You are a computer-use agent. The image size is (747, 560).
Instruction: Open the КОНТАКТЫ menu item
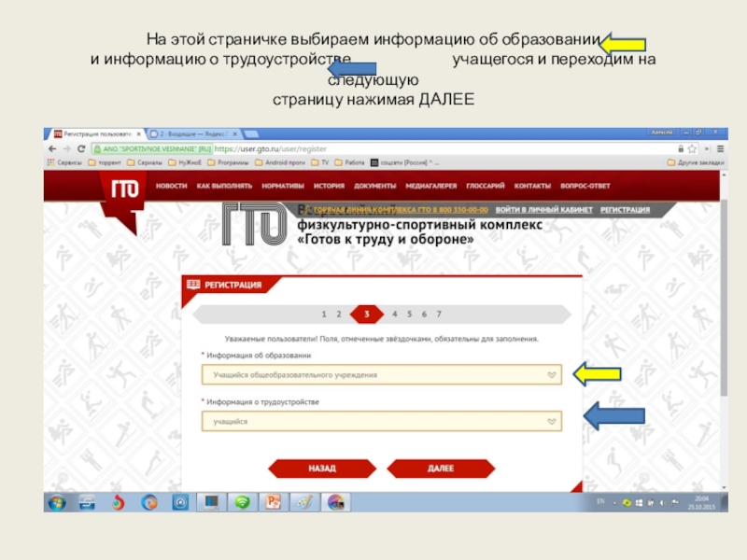pyautogui.click(x=532, y=186)
